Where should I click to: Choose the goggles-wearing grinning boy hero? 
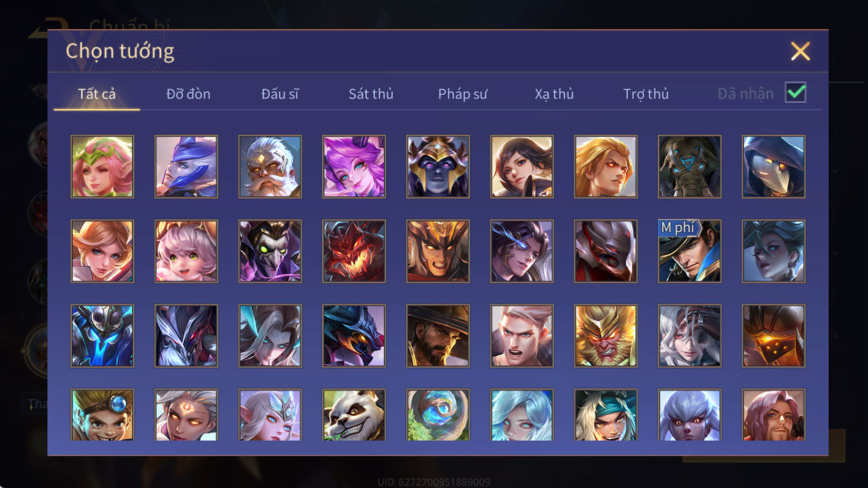point(102,415)
